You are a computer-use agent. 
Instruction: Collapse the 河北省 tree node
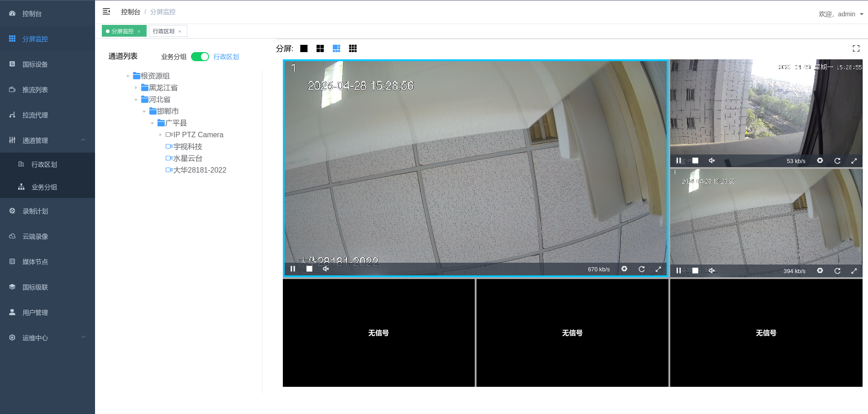tap(135, 99)
